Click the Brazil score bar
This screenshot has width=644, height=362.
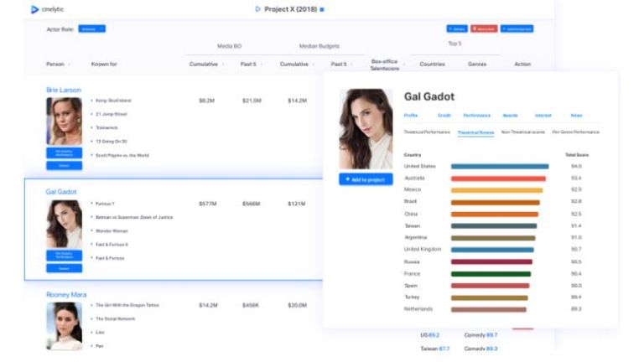click(496, 202)
